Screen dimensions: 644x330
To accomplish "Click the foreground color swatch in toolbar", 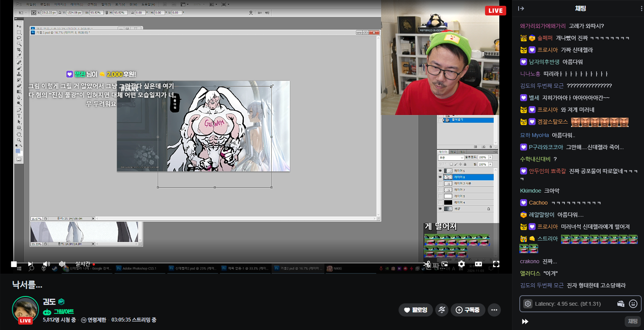I will (x=17, y=151).
